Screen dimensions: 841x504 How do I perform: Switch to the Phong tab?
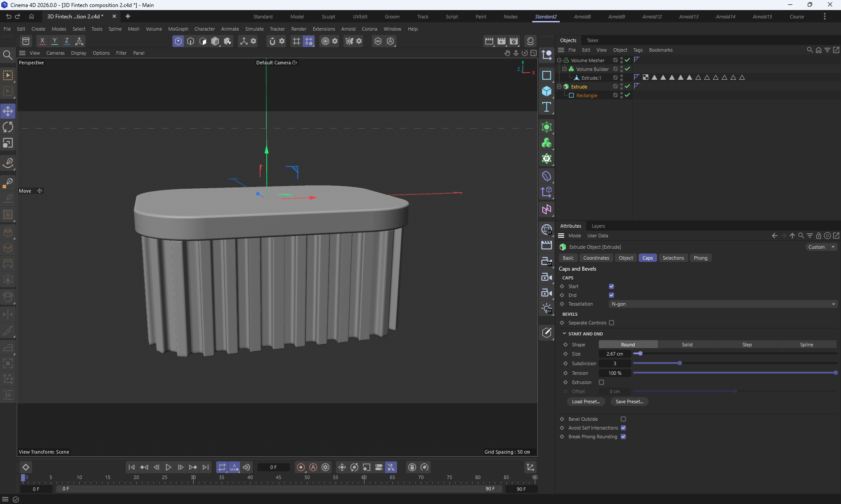point(700,258)
